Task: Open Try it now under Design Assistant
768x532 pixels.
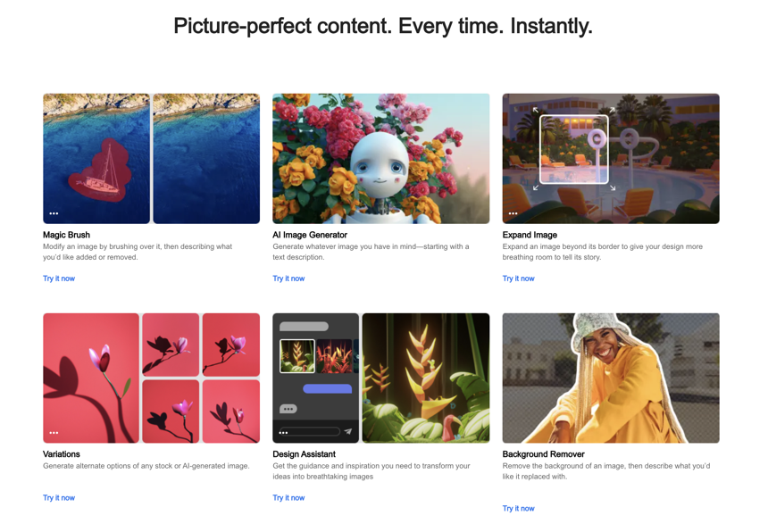Action: coord(288,498)
